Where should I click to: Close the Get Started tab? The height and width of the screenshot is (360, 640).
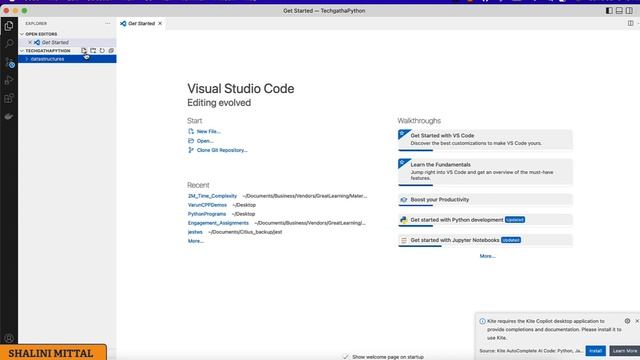(160, 24)
